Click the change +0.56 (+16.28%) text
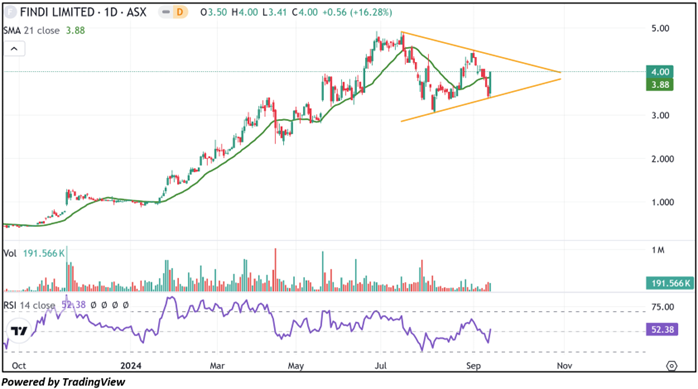Screen dimensions: 698x389 tap(357, 12)
